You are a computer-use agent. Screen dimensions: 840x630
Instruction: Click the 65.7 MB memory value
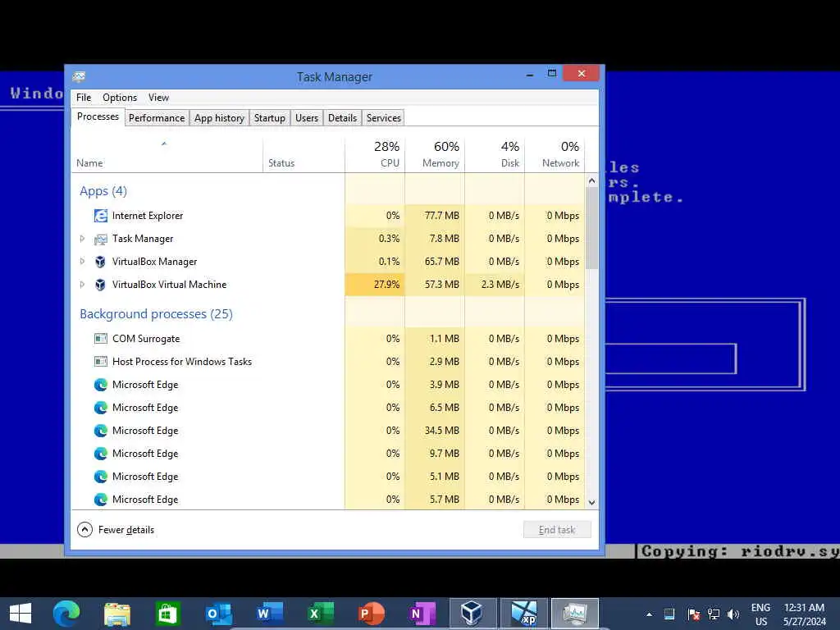pyautogui.click(x=442, y=262)
